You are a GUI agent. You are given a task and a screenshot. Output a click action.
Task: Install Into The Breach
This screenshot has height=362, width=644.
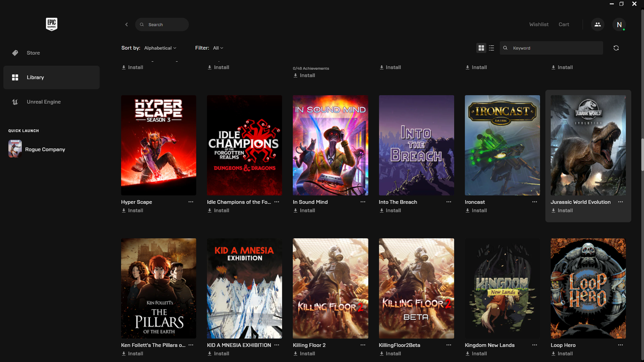[x=390, y=210]
